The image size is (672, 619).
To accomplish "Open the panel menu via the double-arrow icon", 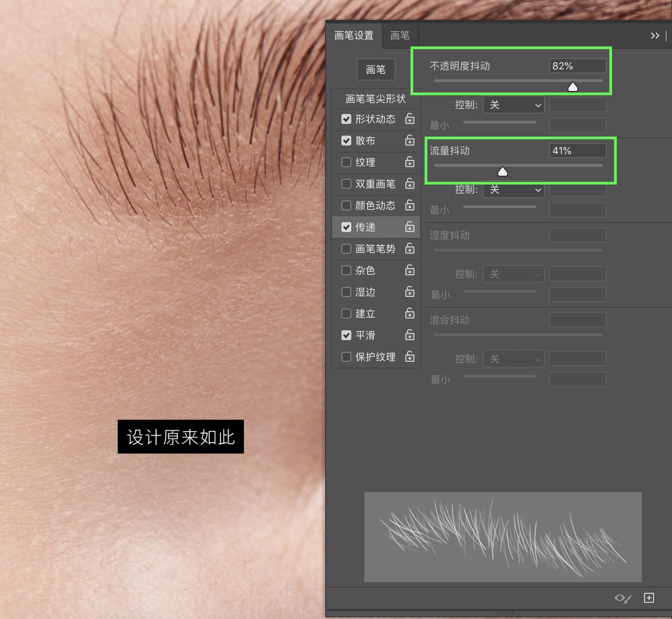I will (x=655, y=36).
